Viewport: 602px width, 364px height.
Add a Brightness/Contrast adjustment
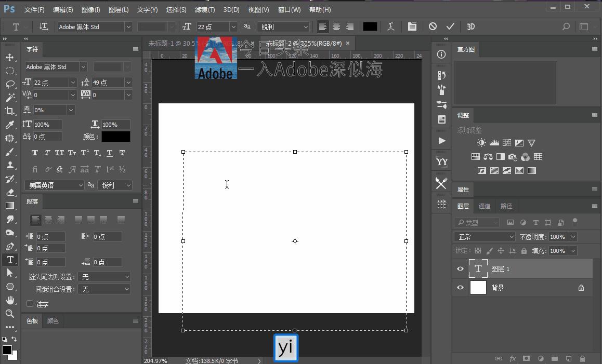tap(481, 142)
